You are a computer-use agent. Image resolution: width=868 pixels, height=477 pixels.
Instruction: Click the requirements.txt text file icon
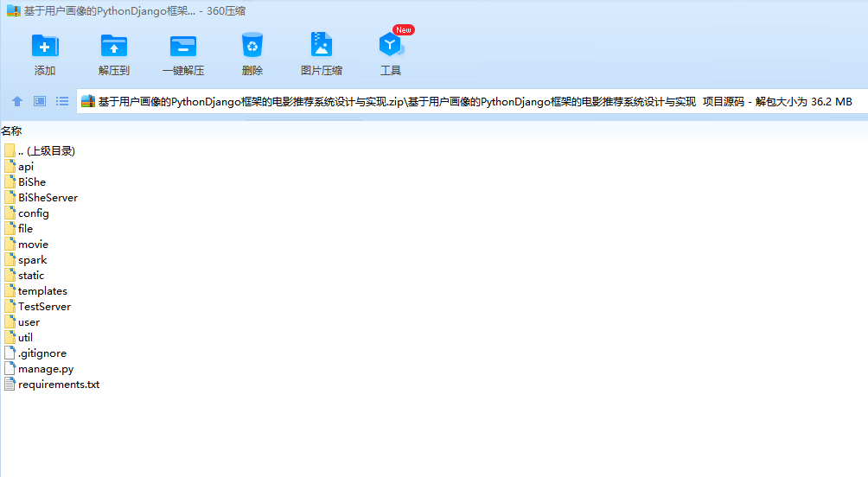(x=10, y=384)
